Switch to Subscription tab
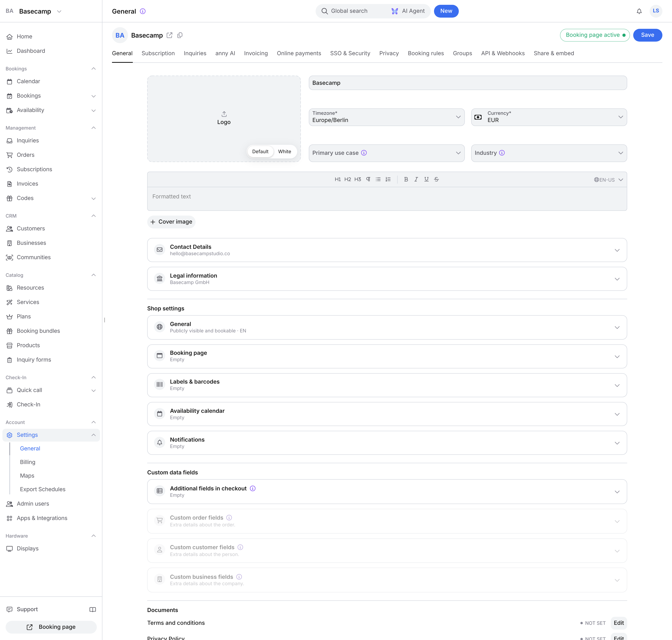672x640 pixels. (158, 53)
